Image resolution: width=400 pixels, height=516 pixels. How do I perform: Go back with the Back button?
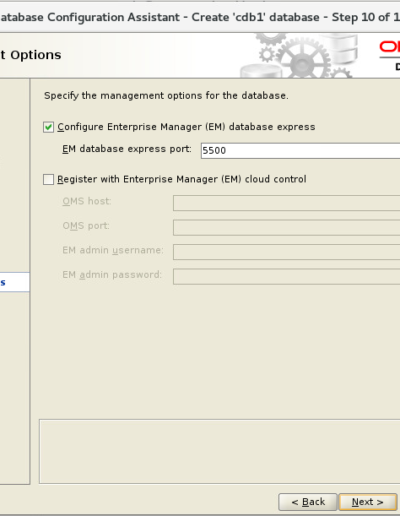pyautogui.click(x=308, y=502)
